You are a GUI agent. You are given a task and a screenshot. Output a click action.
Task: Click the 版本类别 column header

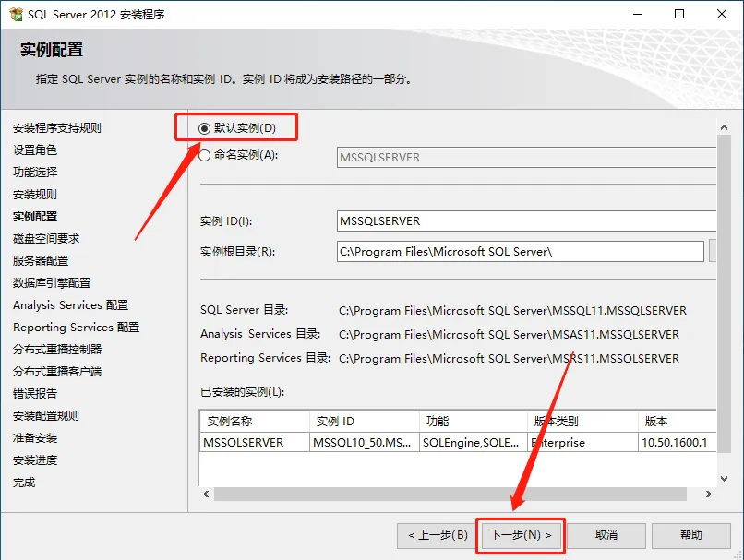[x=582, y=421]
